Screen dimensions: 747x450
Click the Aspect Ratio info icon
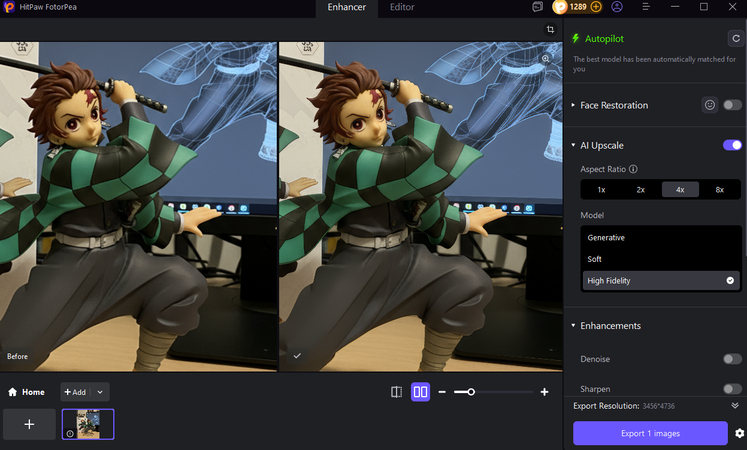point(633,169)
